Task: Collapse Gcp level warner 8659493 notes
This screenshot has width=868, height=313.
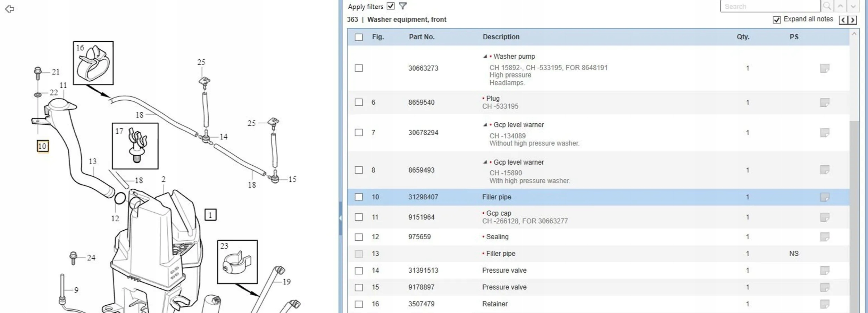Action: (x=485, y=162)
